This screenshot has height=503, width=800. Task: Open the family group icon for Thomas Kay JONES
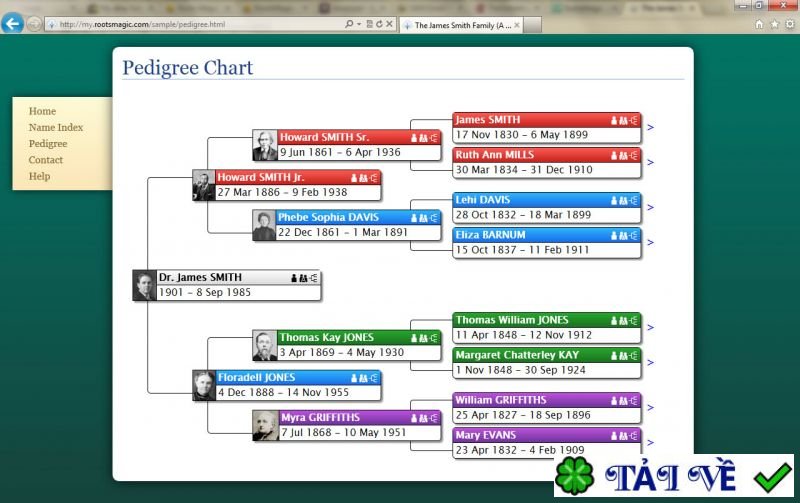[423, 338]
